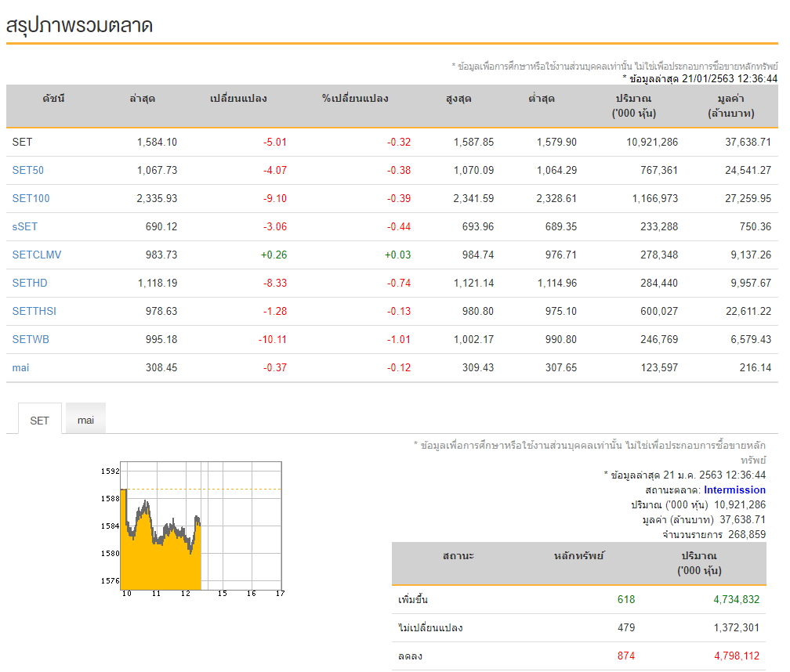Open the SET50 index link
The height and width of the screenshot is (672, 790).
pyautogui.click(x=27, y=170)
